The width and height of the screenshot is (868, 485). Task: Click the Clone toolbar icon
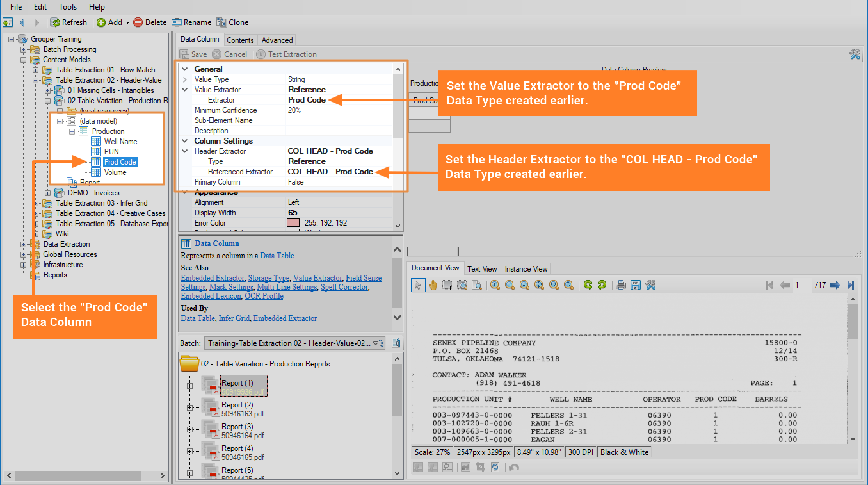[221, 22]
